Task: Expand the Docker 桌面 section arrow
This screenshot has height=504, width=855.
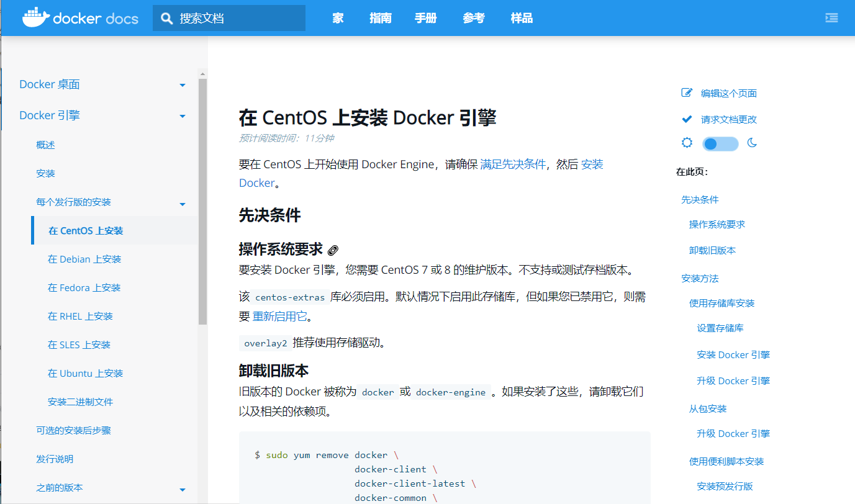Action: [x=183, y=85]
